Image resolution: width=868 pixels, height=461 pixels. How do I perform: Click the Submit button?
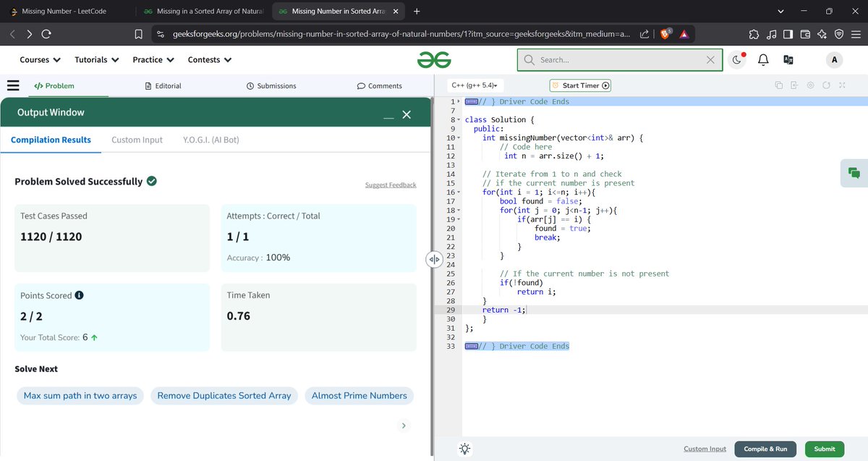click(825, 449)
